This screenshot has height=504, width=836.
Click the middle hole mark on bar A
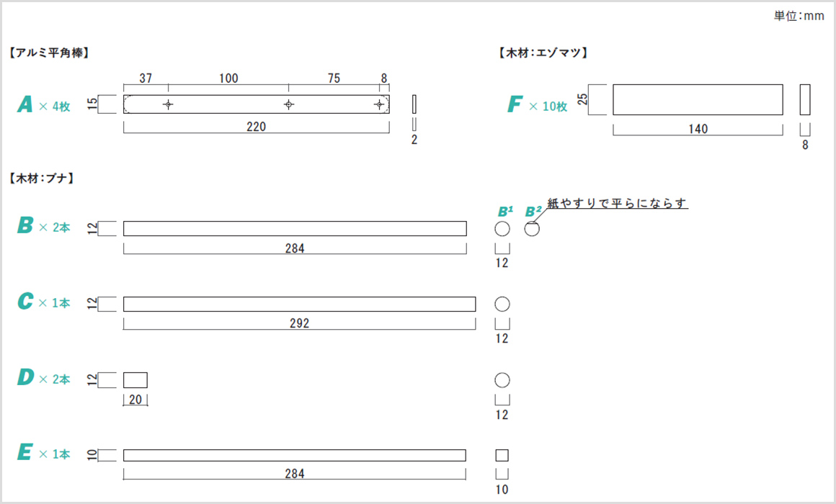coord(288,104)
